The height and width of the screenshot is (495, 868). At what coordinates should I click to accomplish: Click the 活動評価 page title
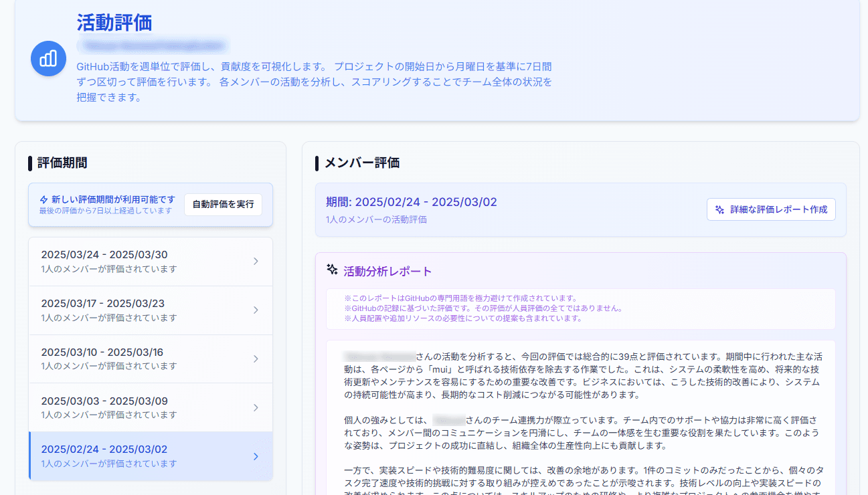pyautogui.click(x=114, y=22)
